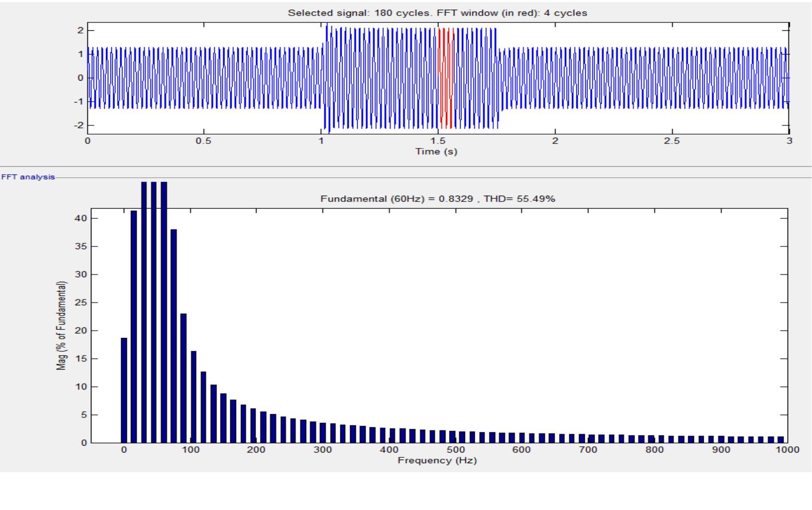
Task: Click the DC bar at 0 Hz
Action: coord(124,390)
